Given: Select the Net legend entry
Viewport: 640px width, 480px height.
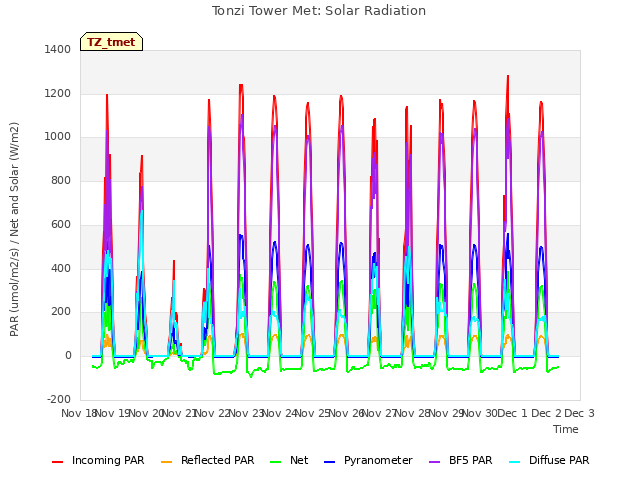Looking at the screenshot, I should [x=289, y=460].
